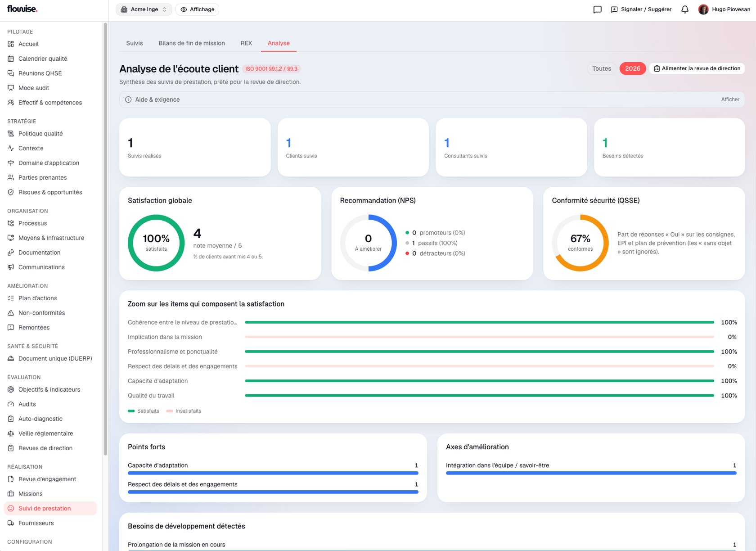Viewport: 756px width, 551px height.
Task: Click the Non-conformités warning triangle icon
Action: [x=11, y=313]
